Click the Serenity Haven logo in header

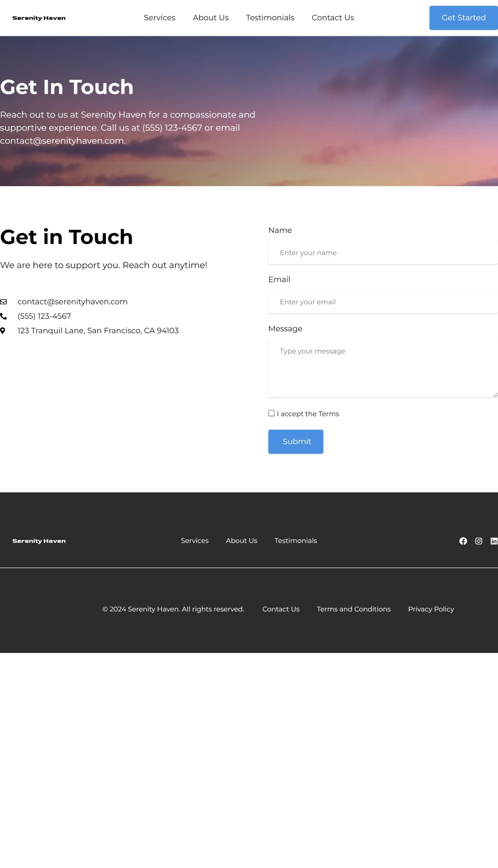pyautogui.click(x=39, y=18)
